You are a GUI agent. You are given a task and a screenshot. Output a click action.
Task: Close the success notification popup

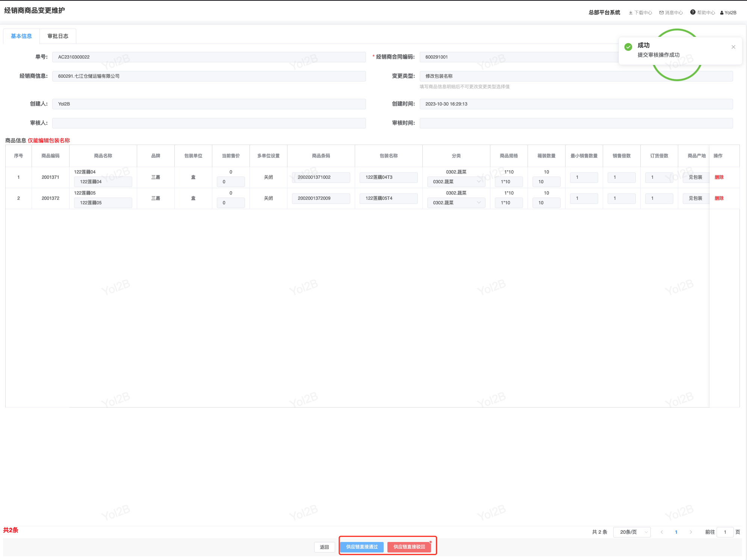733,47
